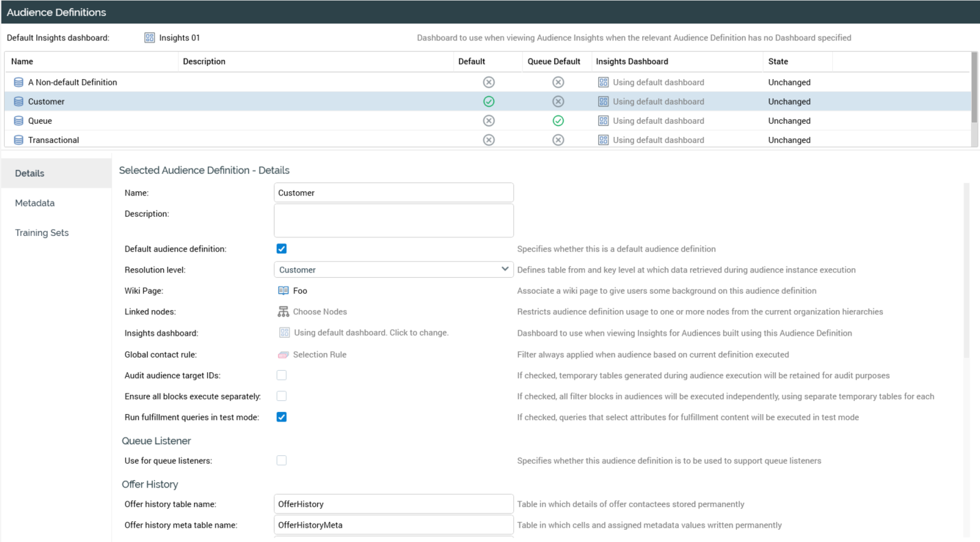This screenshot has width=980, height=542.
Task: Enable Use for queue listeners checkbox
Action: 281,460
